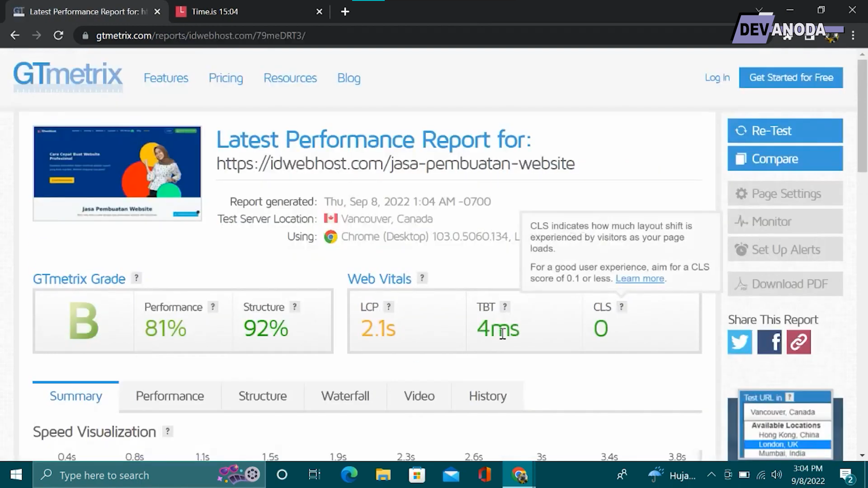Click the browser reload button
The image size is (868, 488).
(58, 35)
